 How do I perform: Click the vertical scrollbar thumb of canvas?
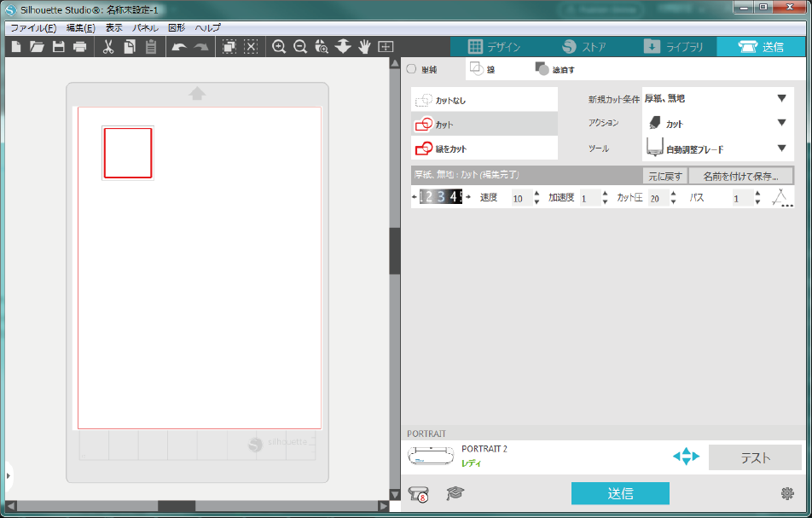tap(395, 251)
